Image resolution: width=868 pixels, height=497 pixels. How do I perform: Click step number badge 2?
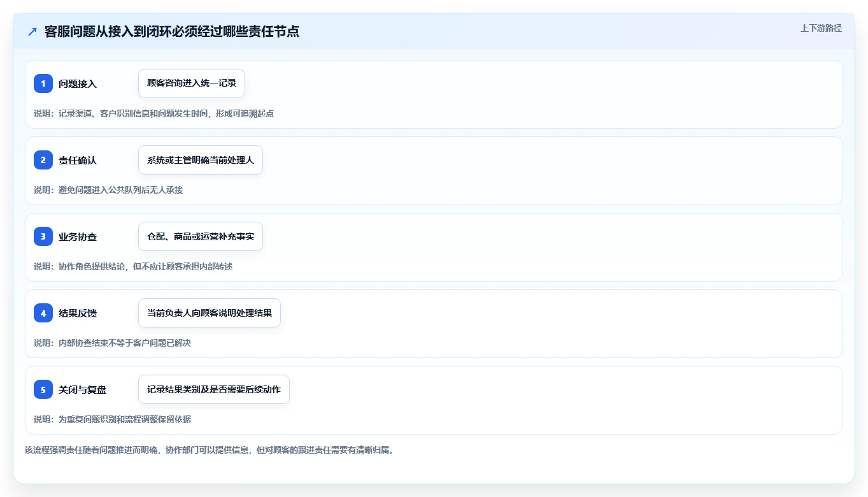pyautogui.click(x=43, y=160)
